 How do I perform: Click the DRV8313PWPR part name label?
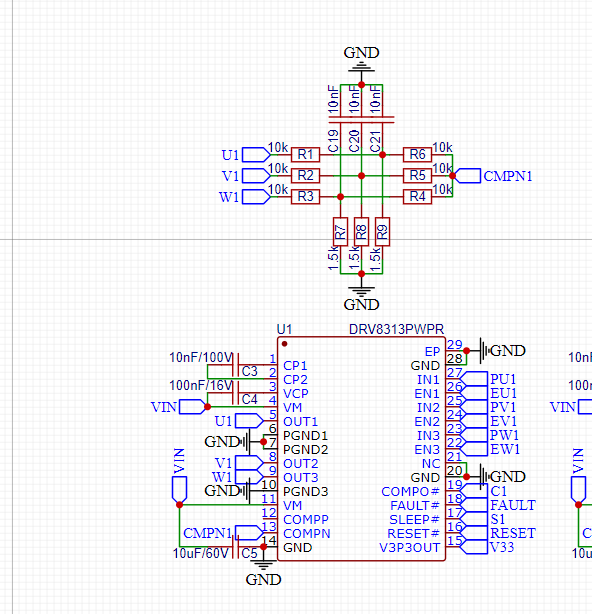pos(396,329)
